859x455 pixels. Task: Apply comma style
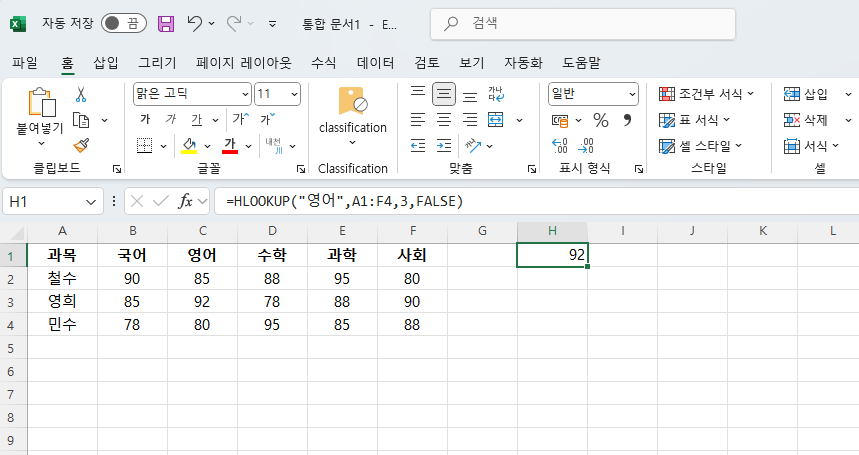[x=628, y=120]
